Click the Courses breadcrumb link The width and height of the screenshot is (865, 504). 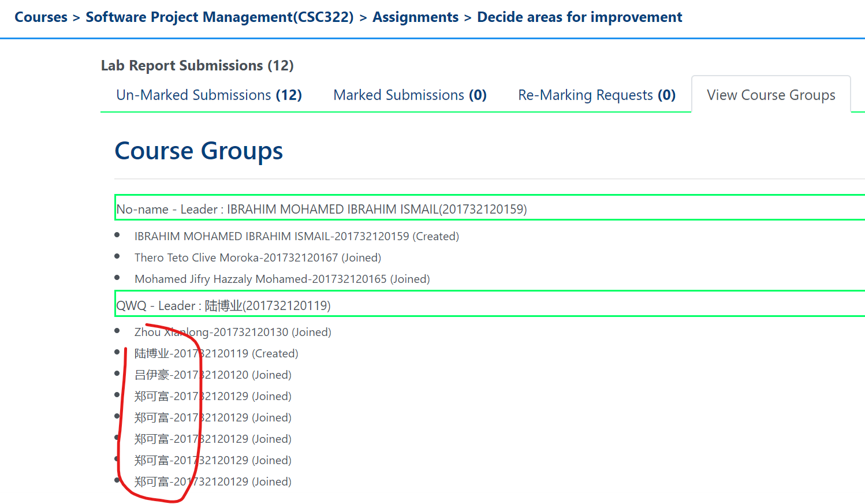pyautogui.click(x=41, y=17)
